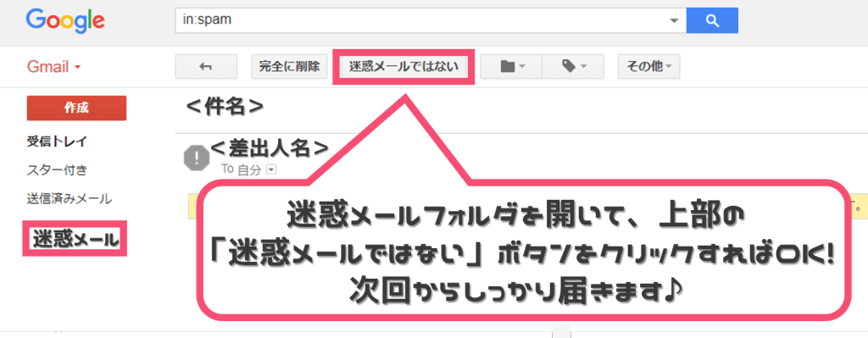This screenshot has width=868, height=338.
Task: Click the <件名> subject heading
Action: click(225, 106)
